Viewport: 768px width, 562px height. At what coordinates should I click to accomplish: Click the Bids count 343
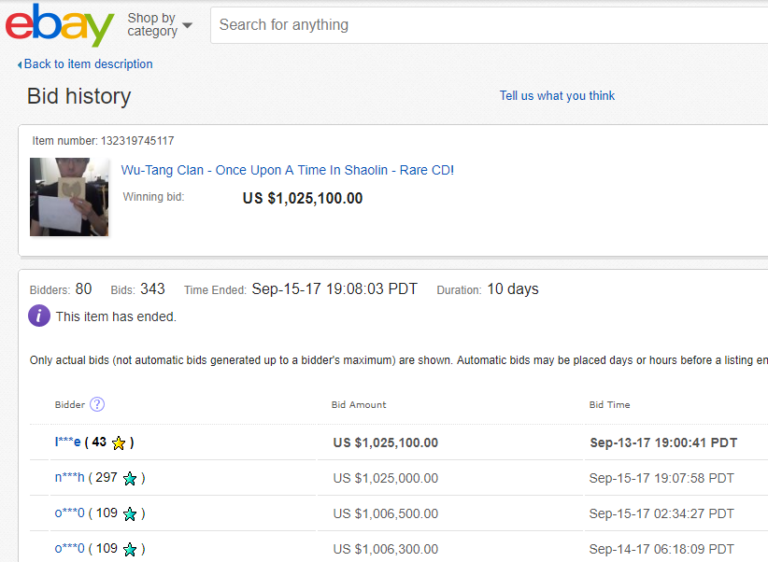pos(153,289)
